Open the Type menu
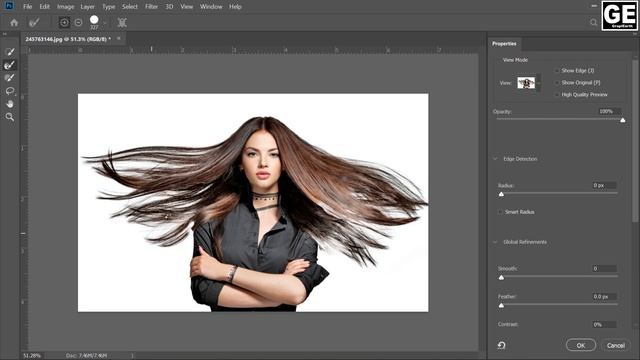The width and height of the screenshot is (640, 360). pos(109,7)
